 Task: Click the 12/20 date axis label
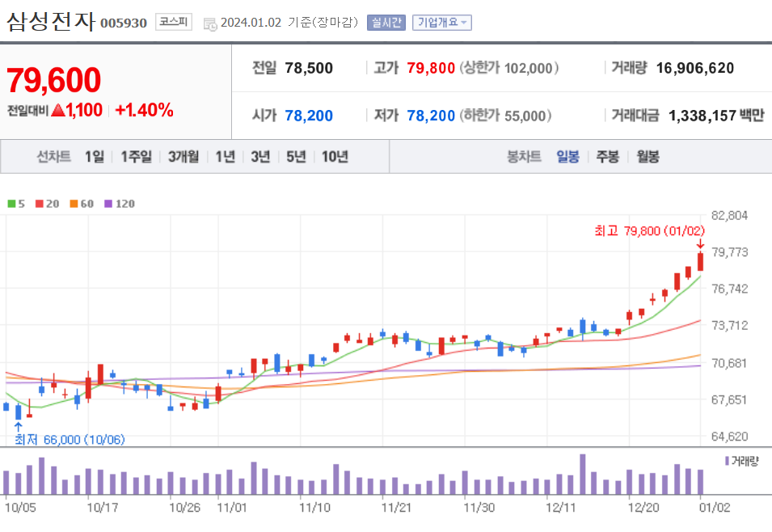point(643,508)
